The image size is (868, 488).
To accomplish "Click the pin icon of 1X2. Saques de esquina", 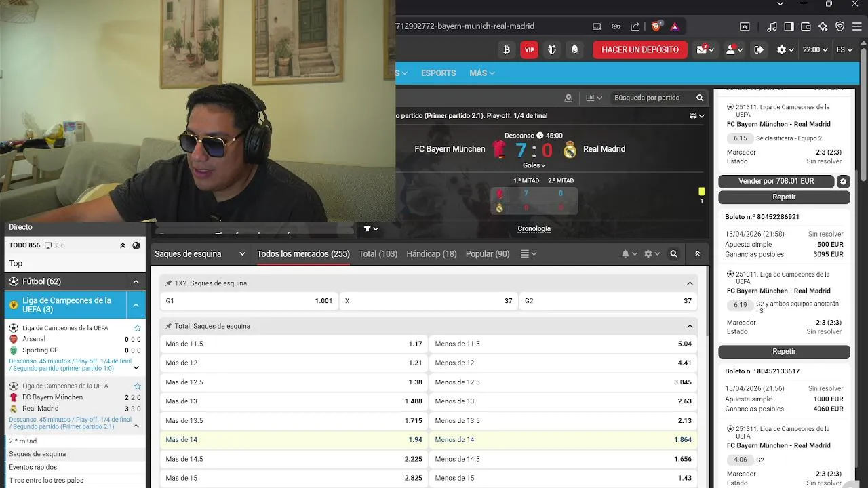I will click(x=169, y=283).
